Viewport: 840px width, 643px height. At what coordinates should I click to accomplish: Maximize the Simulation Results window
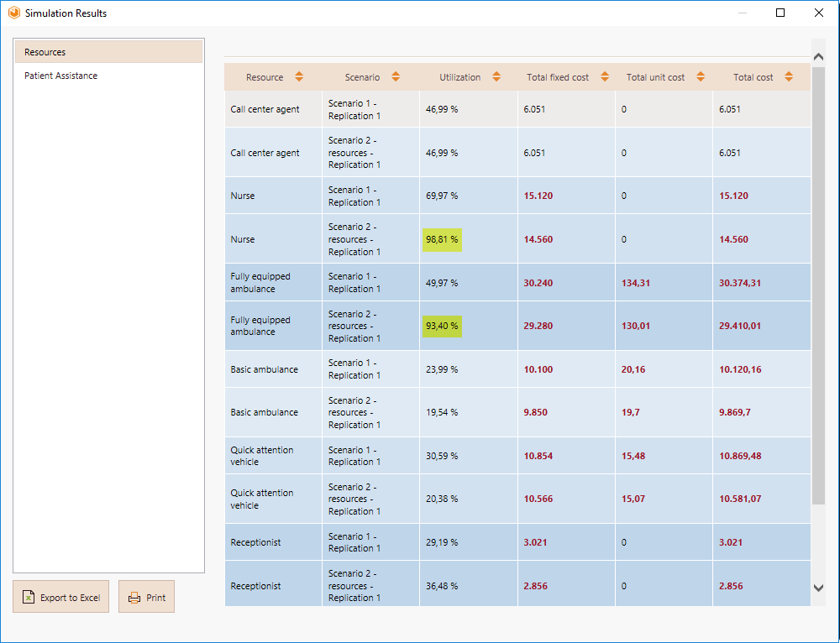coord(780,13)
